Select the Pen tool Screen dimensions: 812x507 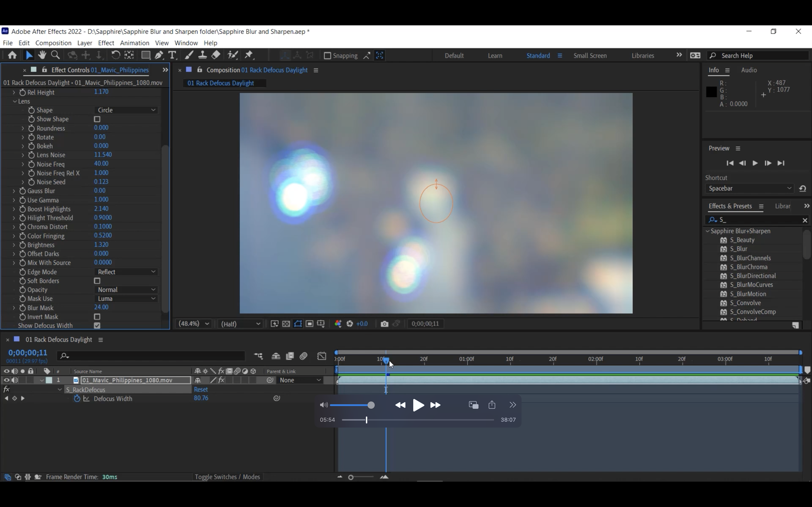click(159, 55)
